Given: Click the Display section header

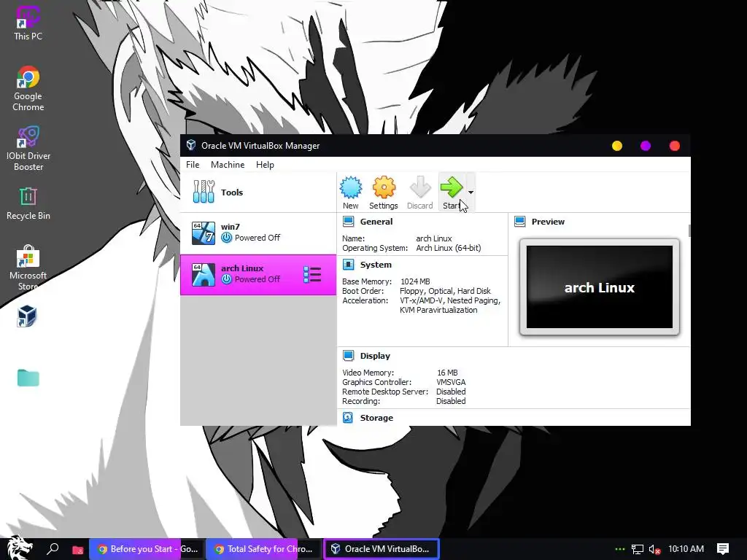Looking at the screenshot, I should pos(375,356).
